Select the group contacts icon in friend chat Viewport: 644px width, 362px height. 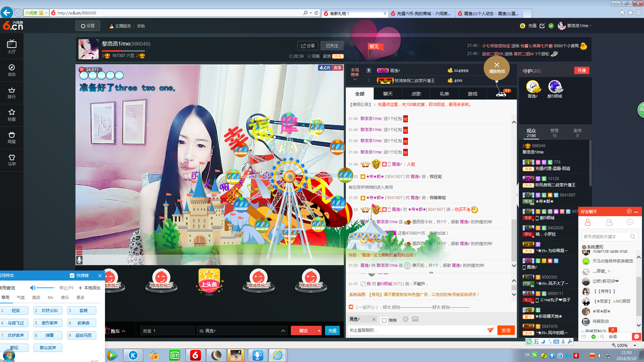coord(609,223)
